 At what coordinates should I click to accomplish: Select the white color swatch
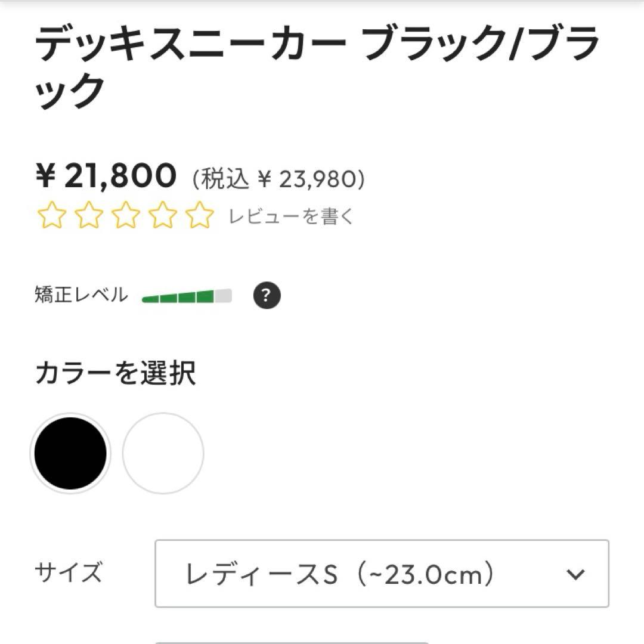coord(162,453)
